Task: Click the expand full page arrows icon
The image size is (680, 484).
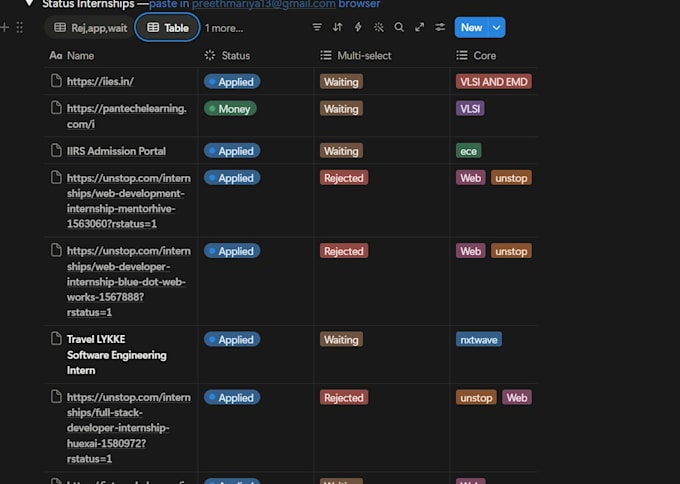Action: 419,27
